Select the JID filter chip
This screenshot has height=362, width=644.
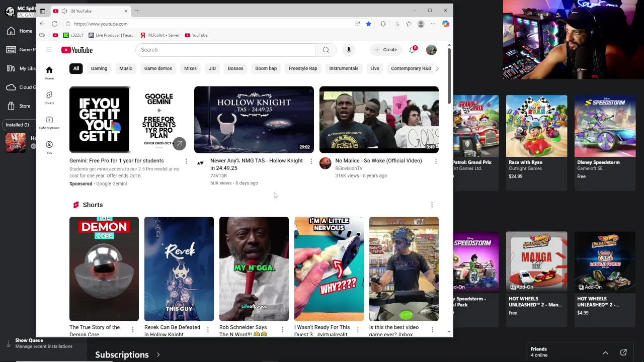click(x=212, y=68)
